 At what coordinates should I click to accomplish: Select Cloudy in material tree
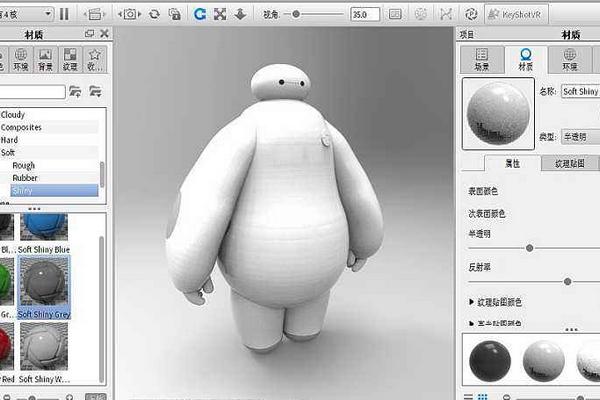click(x=13, y=114)
